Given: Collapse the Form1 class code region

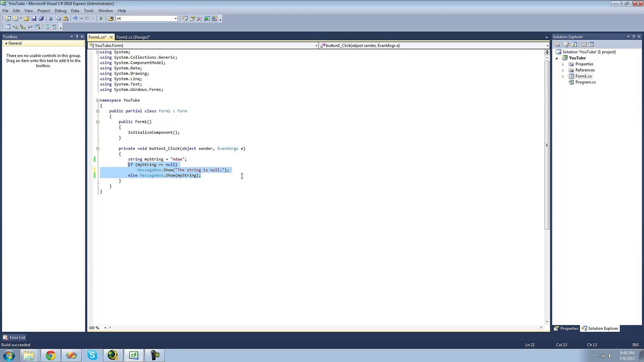Looking at the screenshot, I should click(98, 111).
